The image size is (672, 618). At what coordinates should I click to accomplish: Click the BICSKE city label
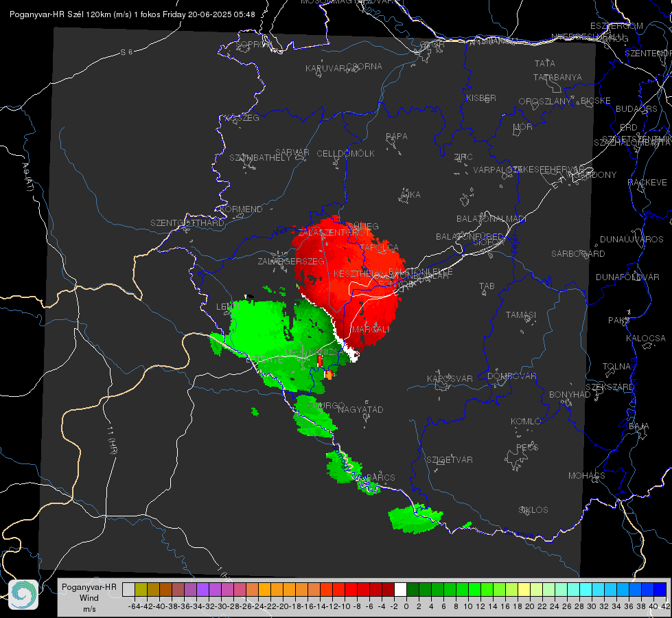click(x=596, y=100)
